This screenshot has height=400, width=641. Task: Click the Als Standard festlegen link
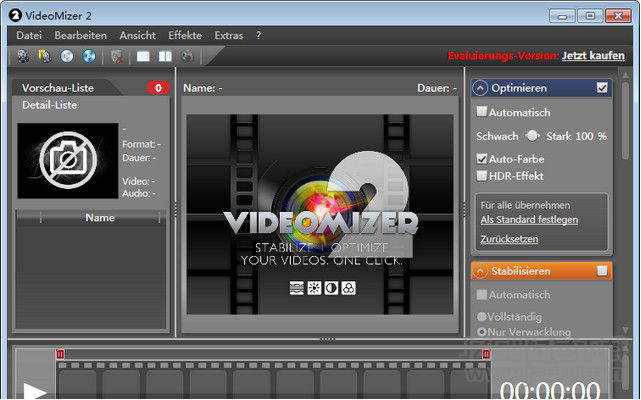pyautogui.click(x=529, y=220)
